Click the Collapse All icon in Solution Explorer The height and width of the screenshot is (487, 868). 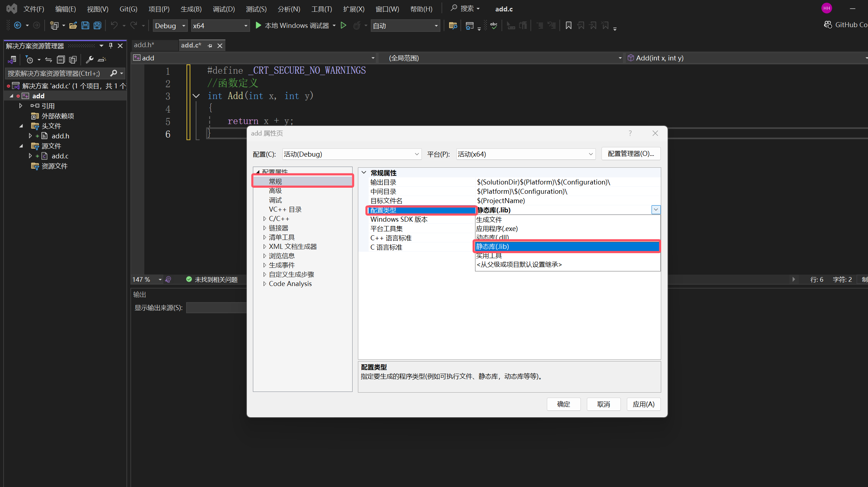click(61, 60)
